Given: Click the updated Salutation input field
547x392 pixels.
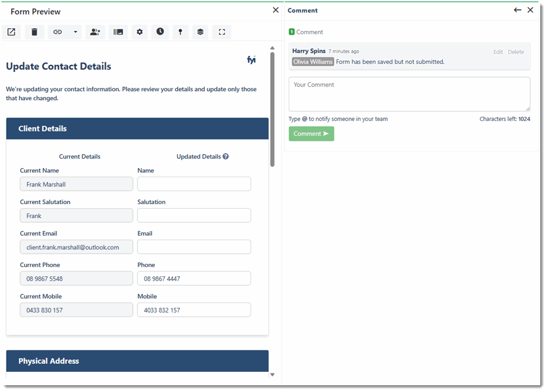Looking at the screenshot, I should (194, 215).
